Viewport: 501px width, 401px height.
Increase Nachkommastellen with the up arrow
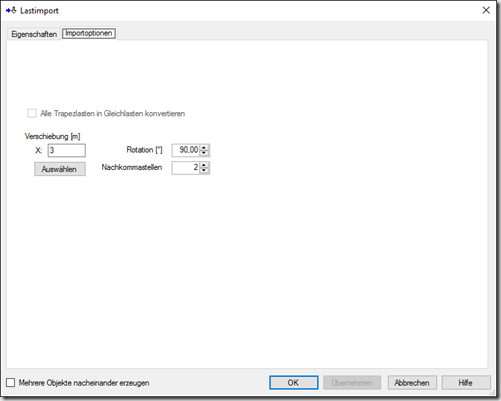(x=204, y=165)
